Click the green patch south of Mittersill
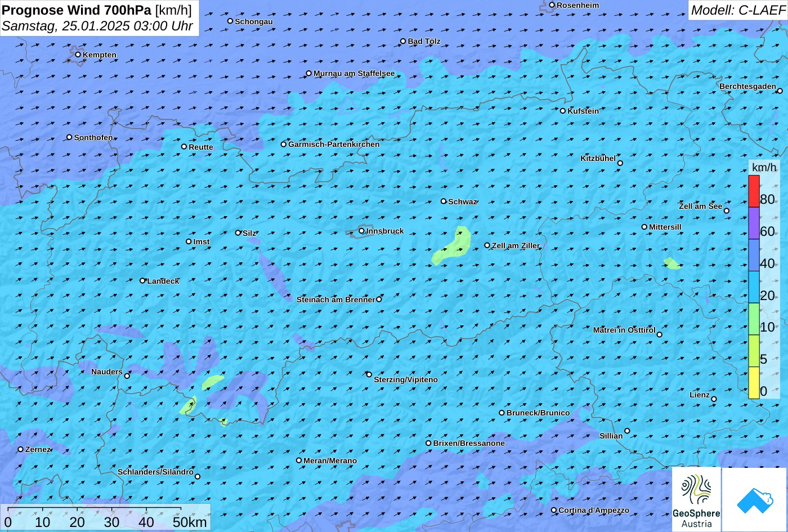The height and width of the screenshot is (532, 788). click(x=671, y=263)
